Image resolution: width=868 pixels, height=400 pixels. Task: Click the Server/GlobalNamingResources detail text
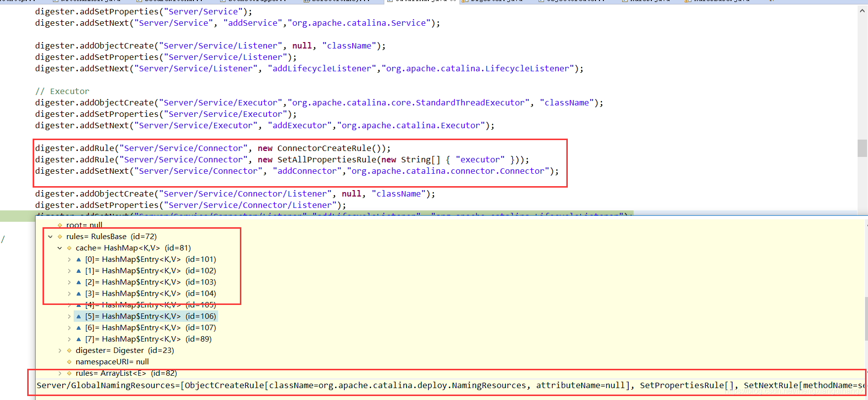coord(451,386)
